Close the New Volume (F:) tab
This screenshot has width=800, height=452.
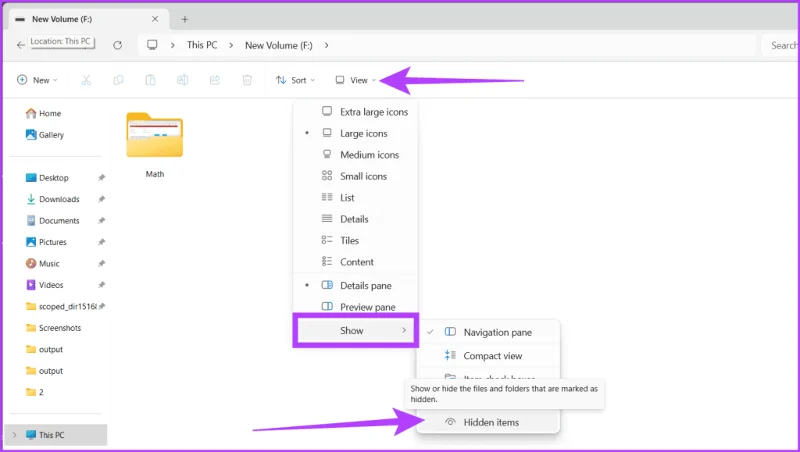[x=155, y=19]
